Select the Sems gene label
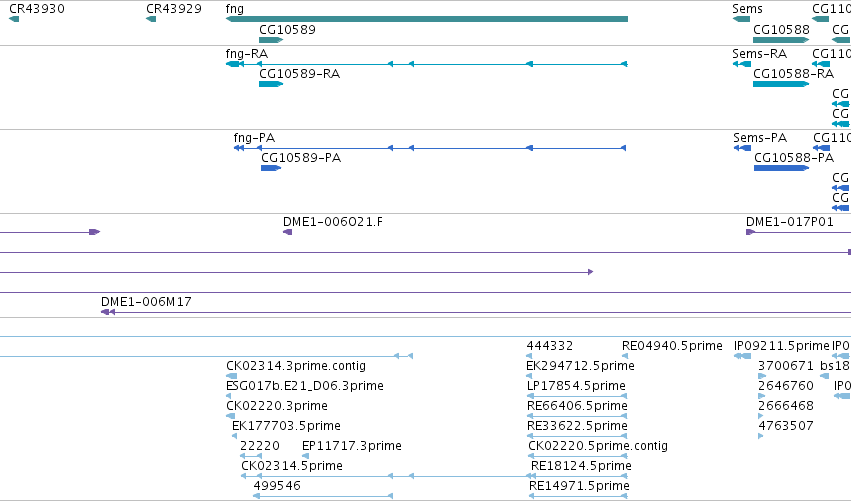This screenshot has width=851, height=501. coord(747,9)
